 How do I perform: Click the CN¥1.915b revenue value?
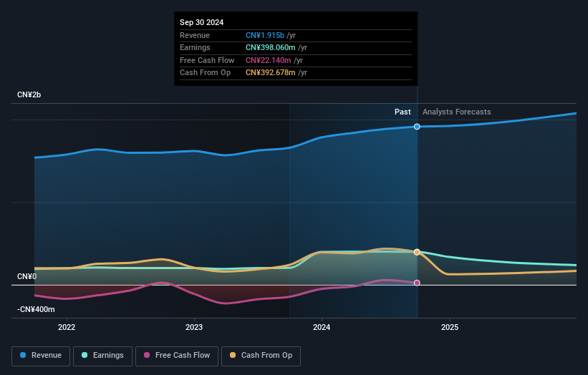tap(265, 35)
